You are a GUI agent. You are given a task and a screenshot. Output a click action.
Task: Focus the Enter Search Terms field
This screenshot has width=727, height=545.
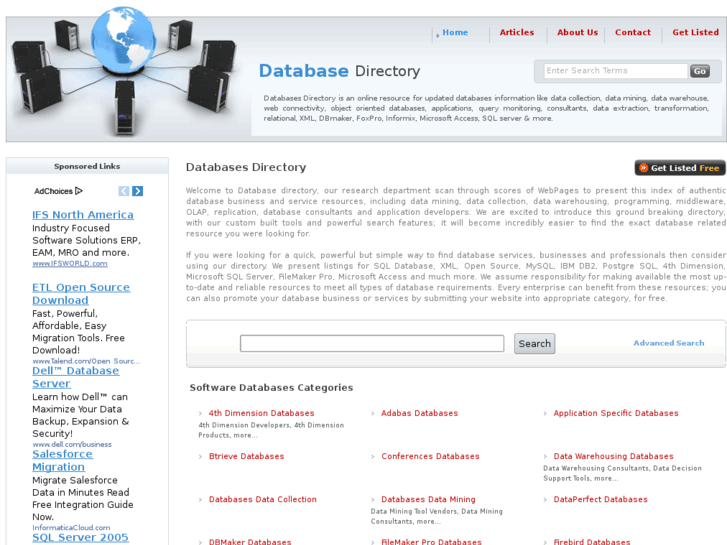615,71
